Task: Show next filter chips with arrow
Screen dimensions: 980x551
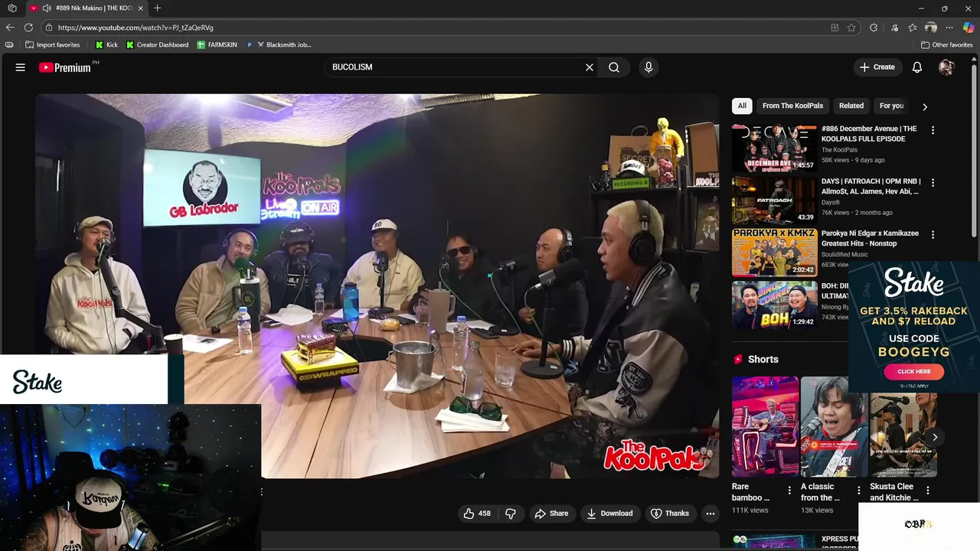Action: (x=925, y=106)
